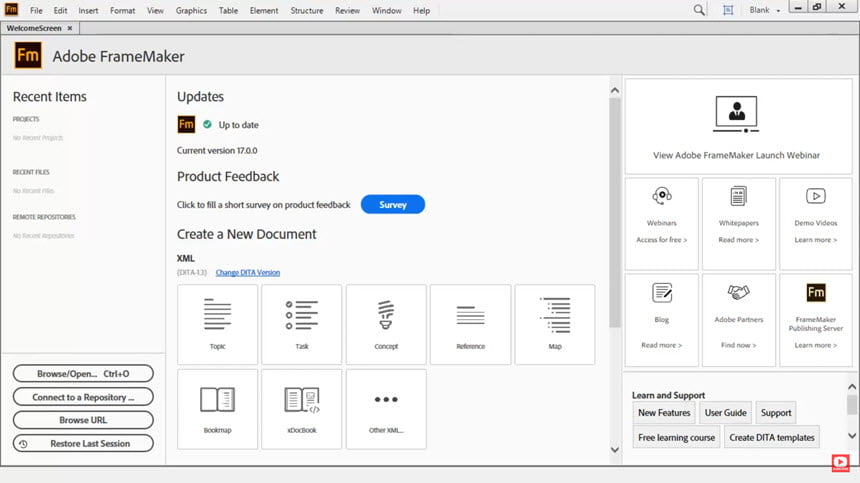Image resolution: width=860 pixels, height=483 pixels.
Task: Click Learn and Support scroll up arrow
Action: pos(852,387)
